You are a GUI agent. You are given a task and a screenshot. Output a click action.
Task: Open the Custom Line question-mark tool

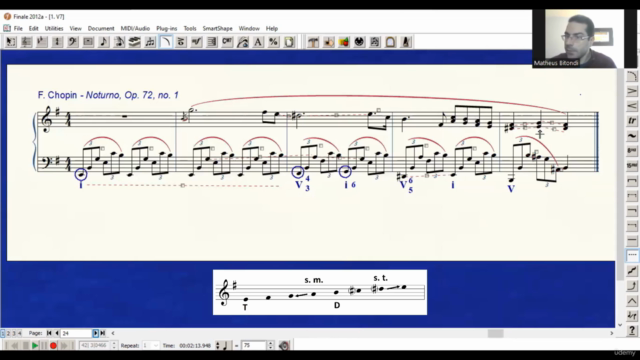tap(632, 330)
